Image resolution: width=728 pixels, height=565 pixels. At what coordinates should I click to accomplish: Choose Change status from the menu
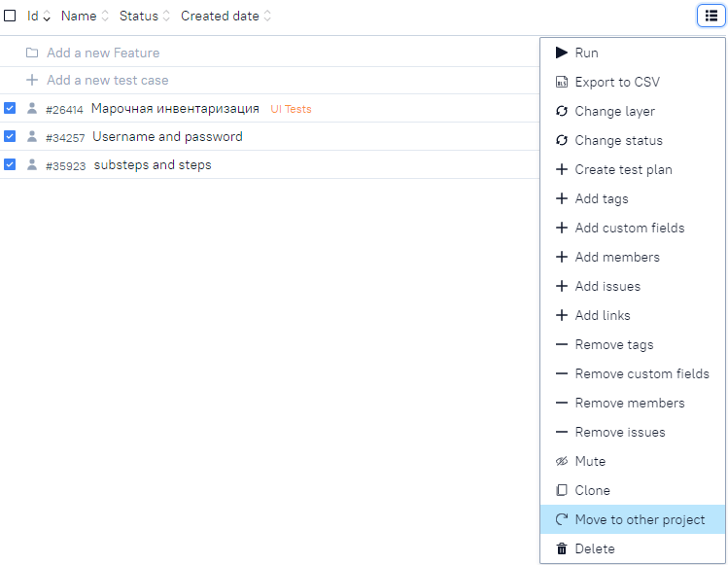pos(618,141)
